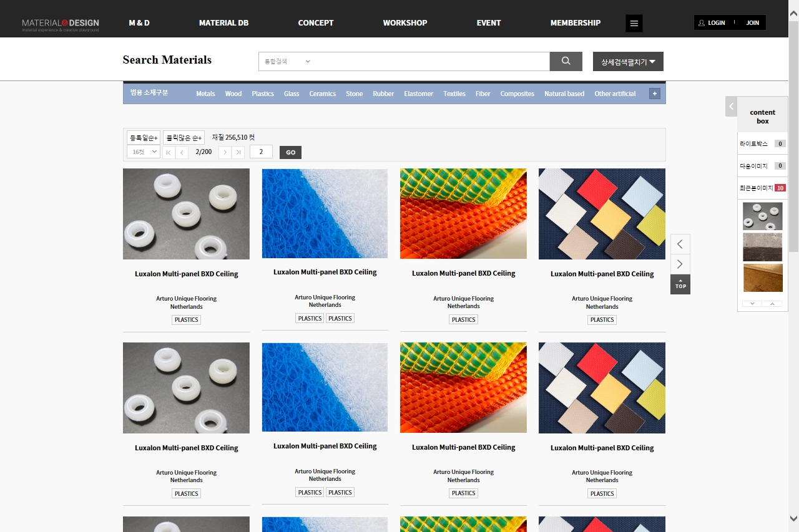
Task: Open the 통합검색 search type dropdown
Action: 287,61
